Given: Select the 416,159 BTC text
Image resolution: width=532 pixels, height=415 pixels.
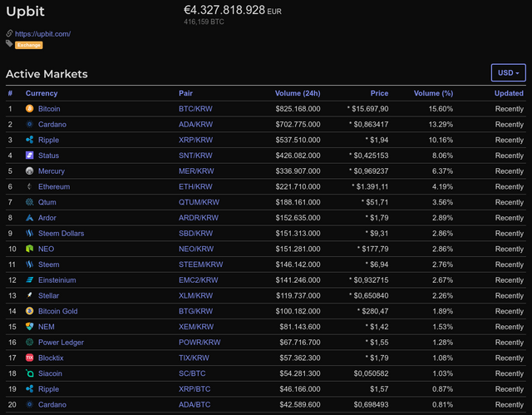Looking at the screenshot, I should coord(204,22).
